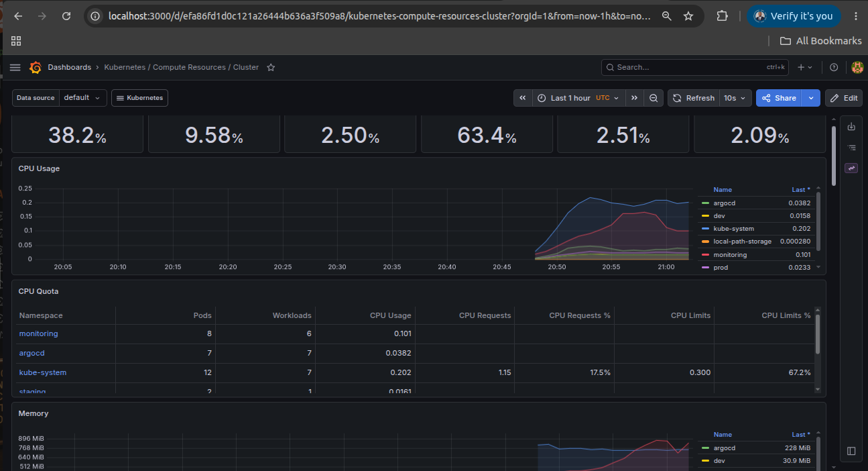Click the browser address bar URL
Viewport: 868px width, 471px height.
379,16
